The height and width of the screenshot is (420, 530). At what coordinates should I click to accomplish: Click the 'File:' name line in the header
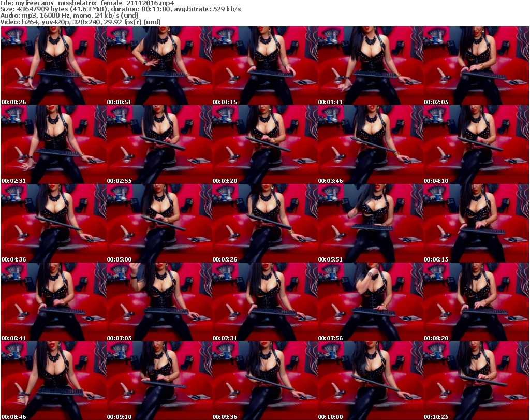[87, 3]
